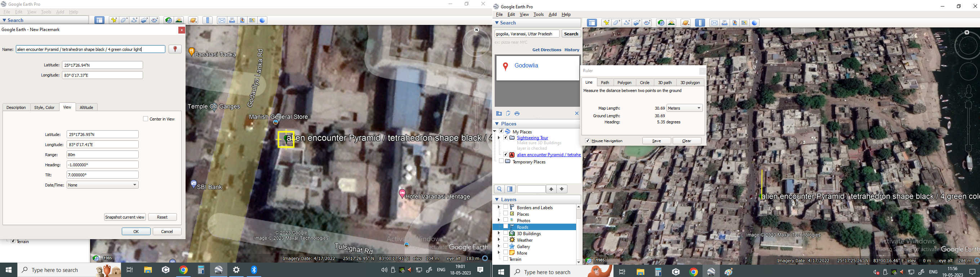Screen dimensions: 980x277
Task: Click the Range field showing 80m
Action: (x=103, y=155)
